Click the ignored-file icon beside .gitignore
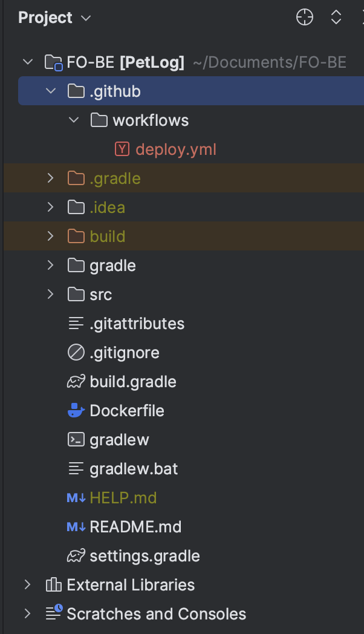Screen dimensions: 364x634 click(x=76, y=352)
